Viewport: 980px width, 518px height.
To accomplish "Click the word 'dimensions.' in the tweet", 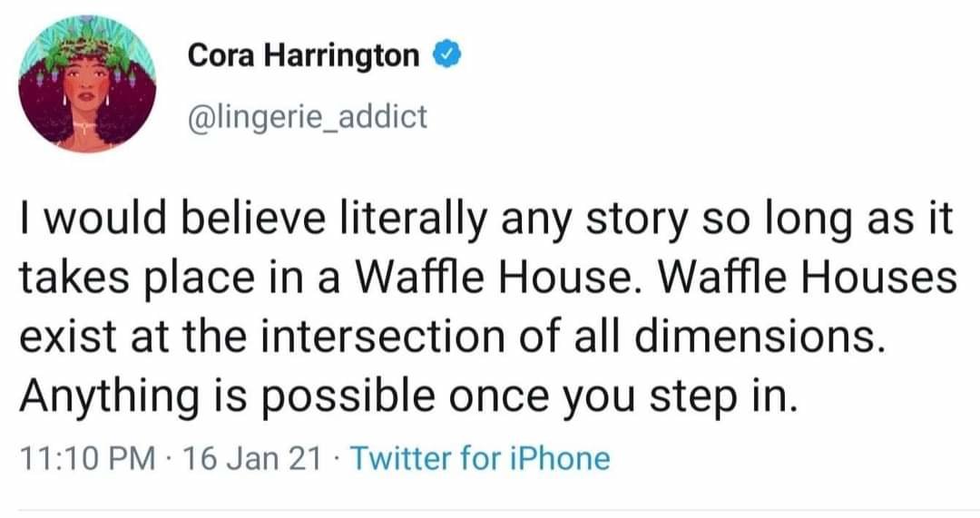I will coord(760,337).
